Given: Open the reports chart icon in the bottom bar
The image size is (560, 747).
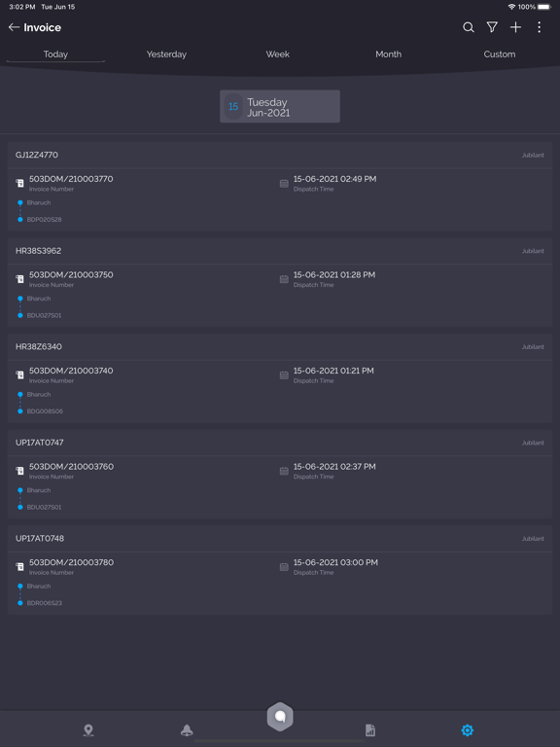Looking at the screenshot, I should [370, 729].
